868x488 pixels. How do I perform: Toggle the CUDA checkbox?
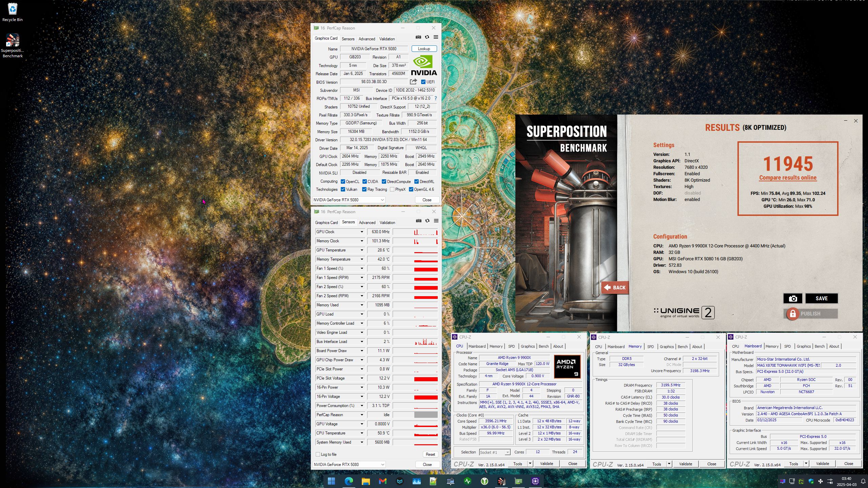(x=364, y=181)
